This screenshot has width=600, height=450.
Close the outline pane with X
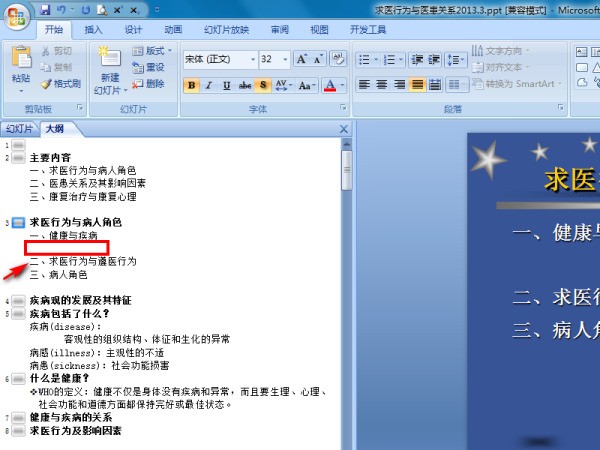tap(344, 129)
